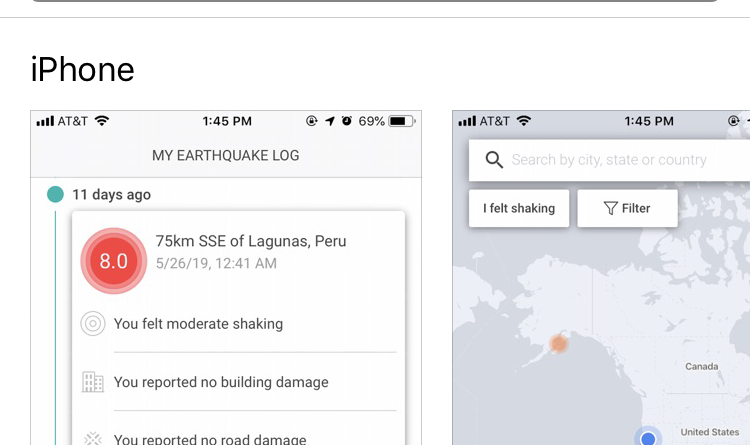Click the teal timeline dot

click(x=55, y=194)
